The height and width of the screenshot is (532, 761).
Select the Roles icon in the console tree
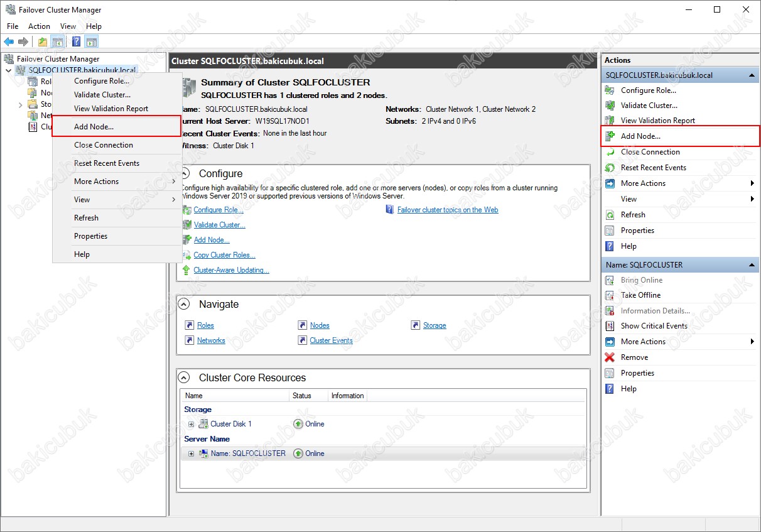point(33,82)
